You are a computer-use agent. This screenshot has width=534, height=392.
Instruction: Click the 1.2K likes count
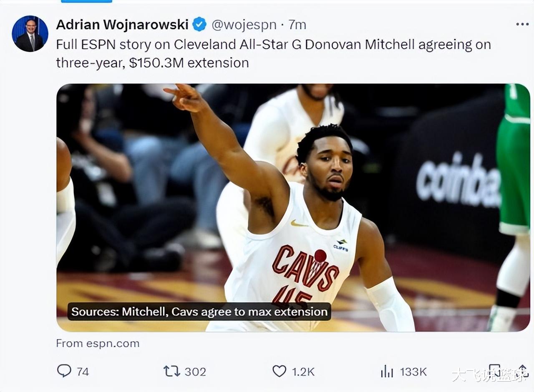pos(303,372)
